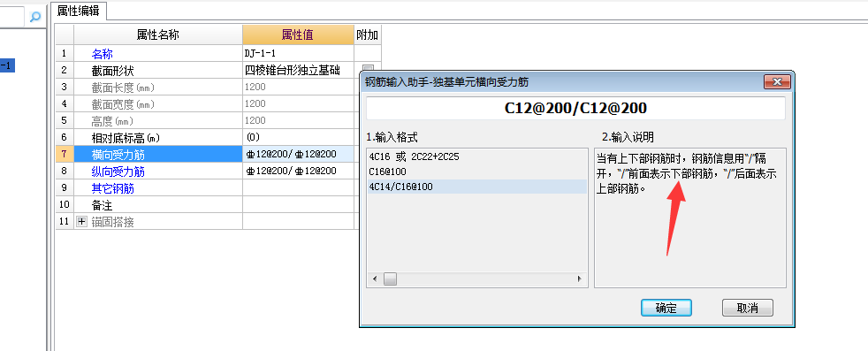Click right arrow of format list scrollbar
The width and height of the screenshot is (868, 351).
[x=580, y=279]
